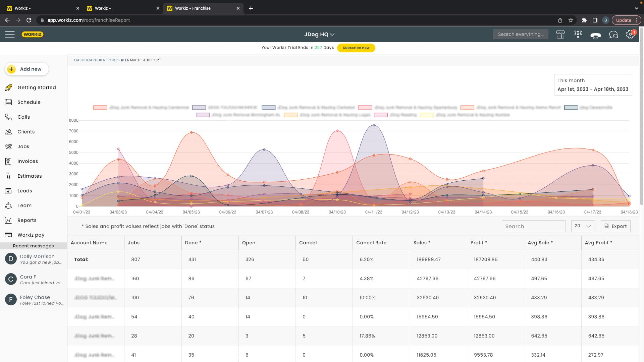Switch to the first Workiz browser tab
The image size is (644, 362).
click(x=43, y=8)
